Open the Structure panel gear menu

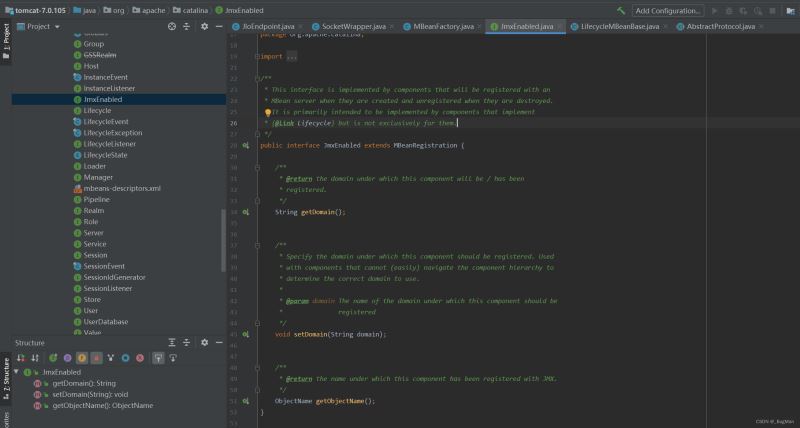click(204, 343)
